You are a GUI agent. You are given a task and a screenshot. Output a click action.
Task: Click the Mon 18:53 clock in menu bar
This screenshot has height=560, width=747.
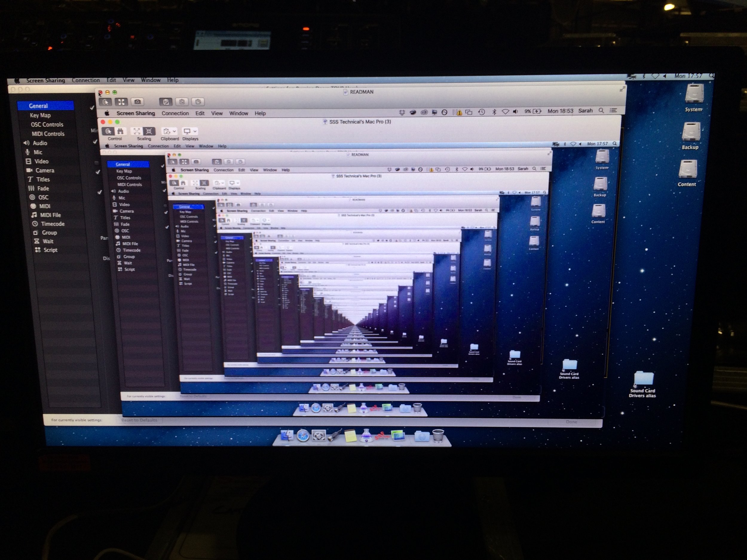coord(560,111)
